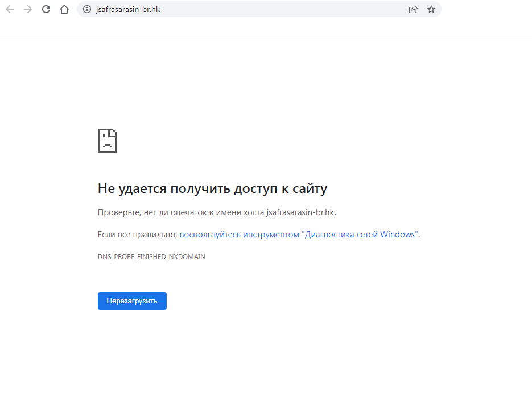
Task: Click the blue Перезагрузить button
Action: 132,301
